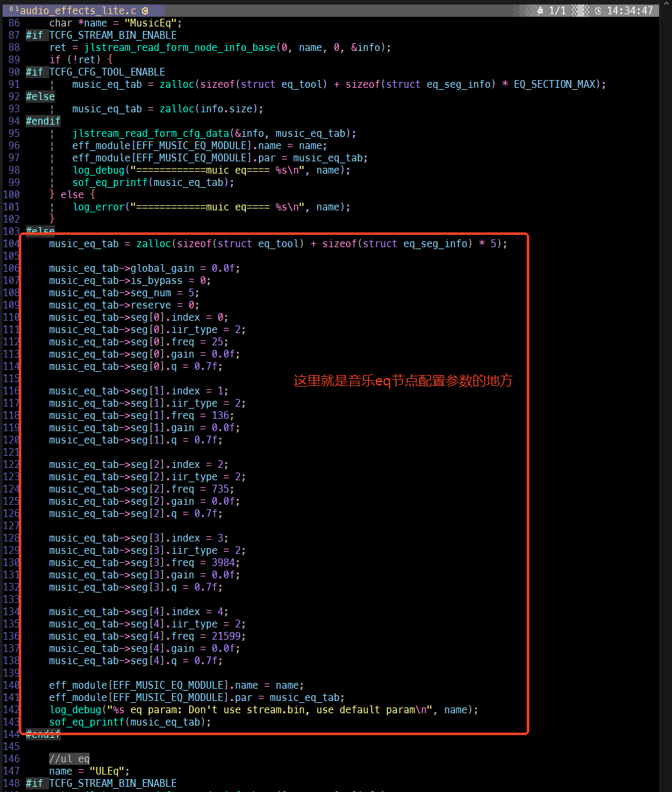Viewport: 672px width, 792px height.
Task: Click the seg[4].index = 4 line
Action: [x=139, y=611]
